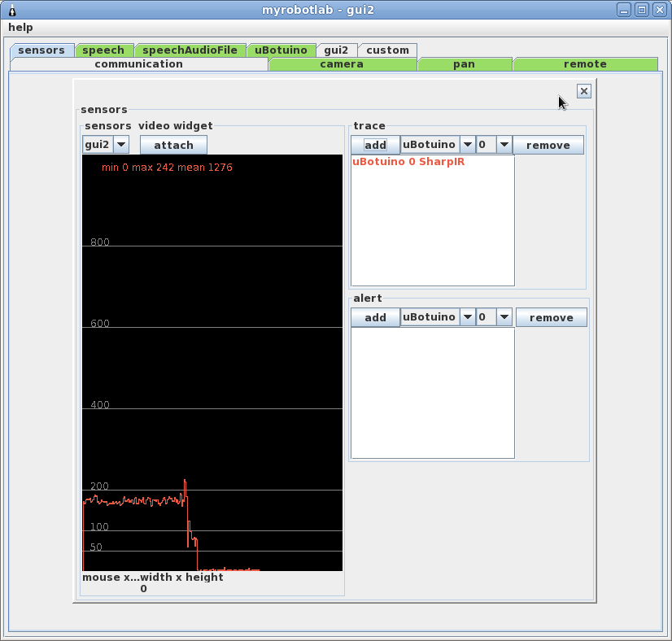Click the myrobotlab window title icon
Screen dimensions: 672x641
pos(12,10)
